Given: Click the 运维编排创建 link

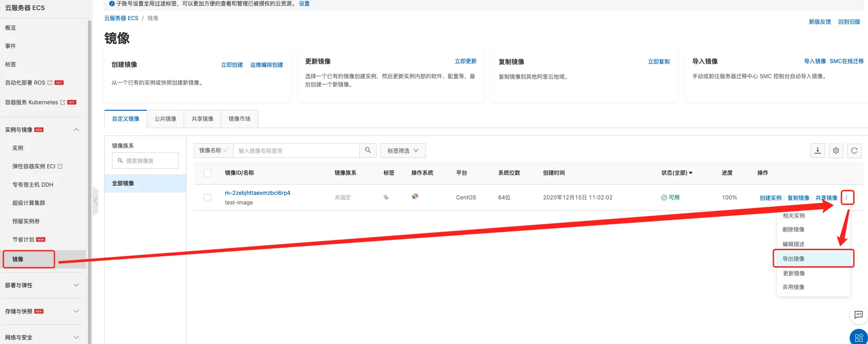Looking at the screenshot, I should click(266, 65).
